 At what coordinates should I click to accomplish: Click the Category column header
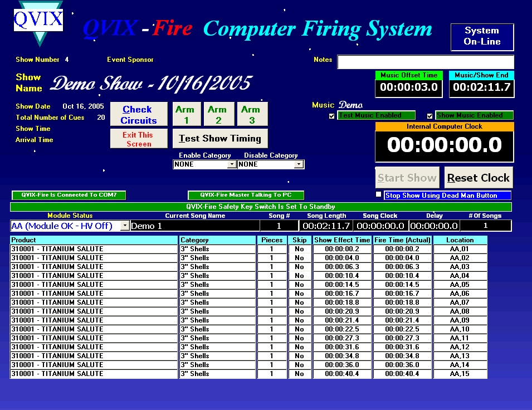(217, 240)
